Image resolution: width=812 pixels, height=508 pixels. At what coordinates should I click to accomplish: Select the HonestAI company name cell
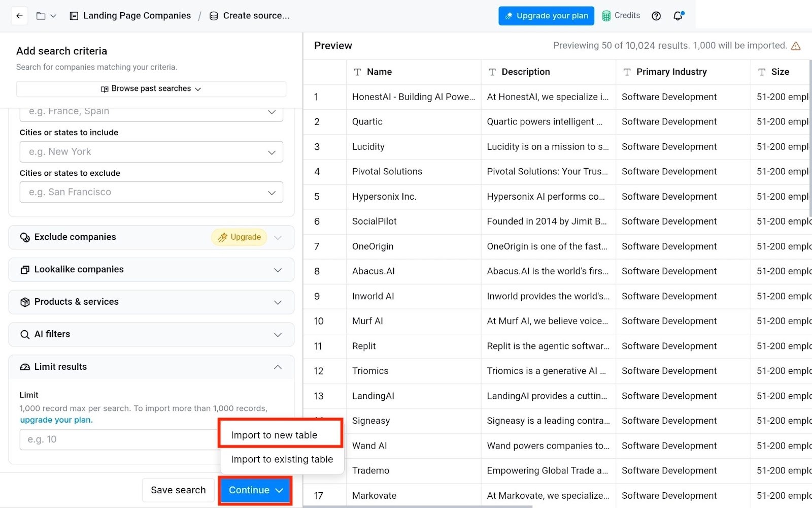[414, 97]
